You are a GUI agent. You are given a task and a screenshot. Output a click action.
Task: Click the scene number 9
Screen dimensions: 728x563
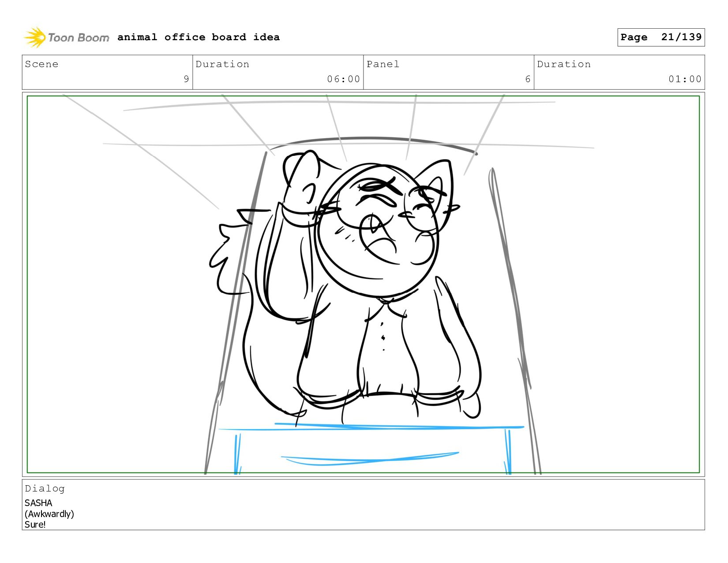186,79
